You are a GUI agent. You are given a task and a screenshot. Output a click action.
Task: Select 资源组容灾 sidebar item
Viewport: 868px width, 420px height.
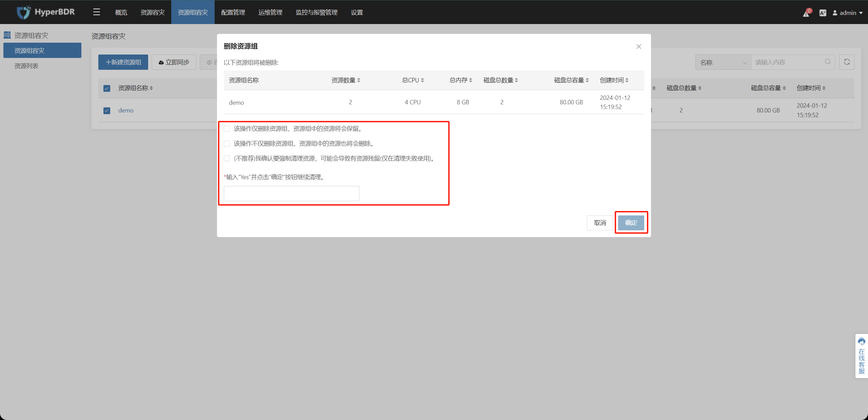[42, 50]
